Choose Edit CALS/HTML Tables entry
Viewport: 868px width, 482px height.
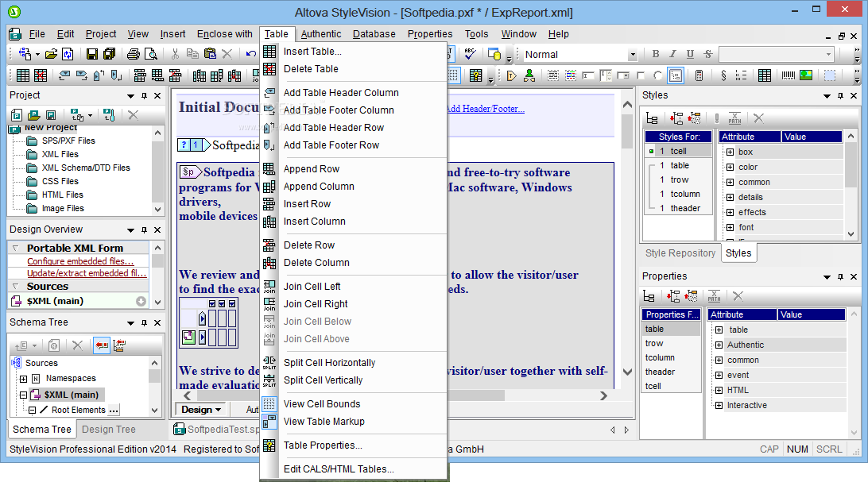[x=339, y=469]
